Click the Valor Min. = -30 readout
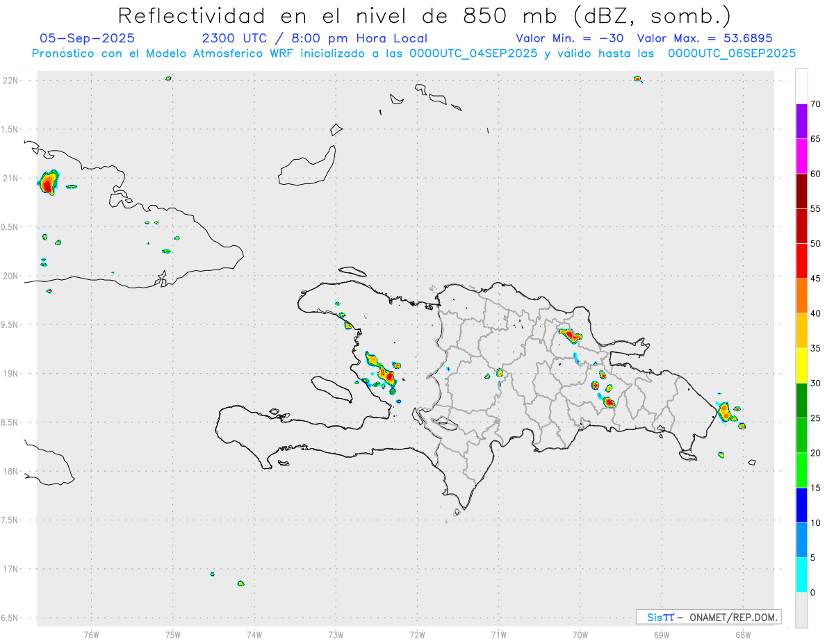The image size is (834, 644). [569, 38]
